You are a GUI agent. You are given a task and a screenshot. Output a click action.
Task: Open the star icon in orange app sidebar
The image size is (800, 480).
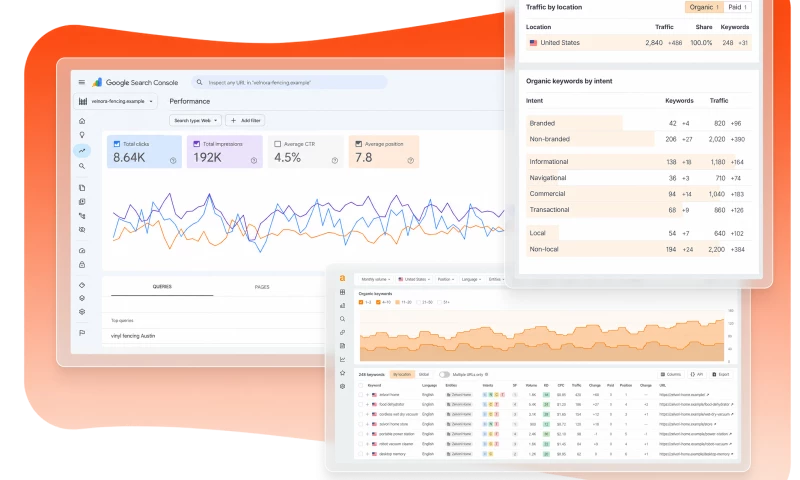(342, 373)
